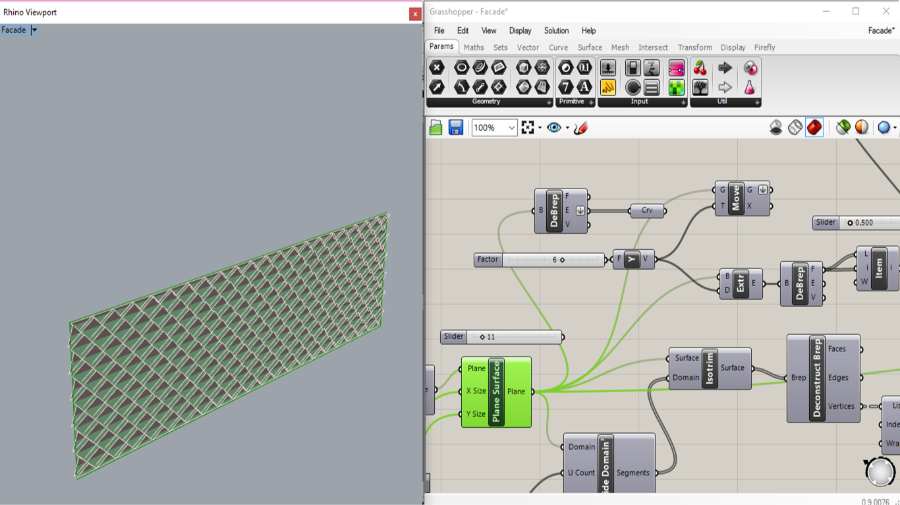900x505 pixels.
Task: Click the Slider with value 0.500
Action: point(856,223)
